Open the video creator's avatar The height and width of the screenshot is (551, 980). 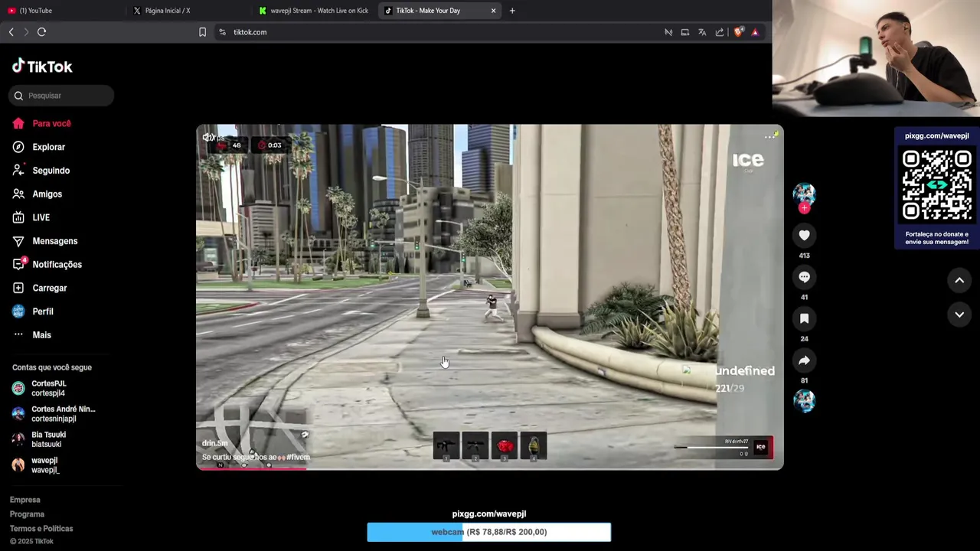coord(804,193)
